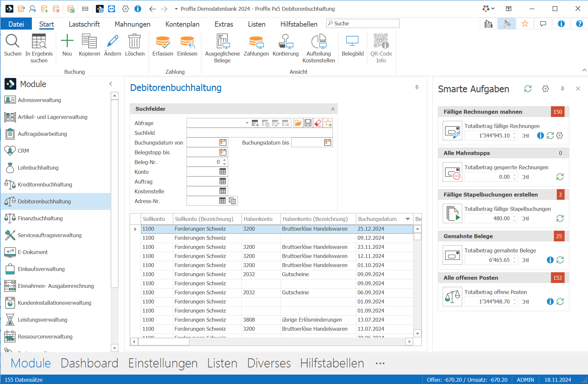
Task: Switch to the Kontenplan ribbon tab
Action: pos(182,24)
